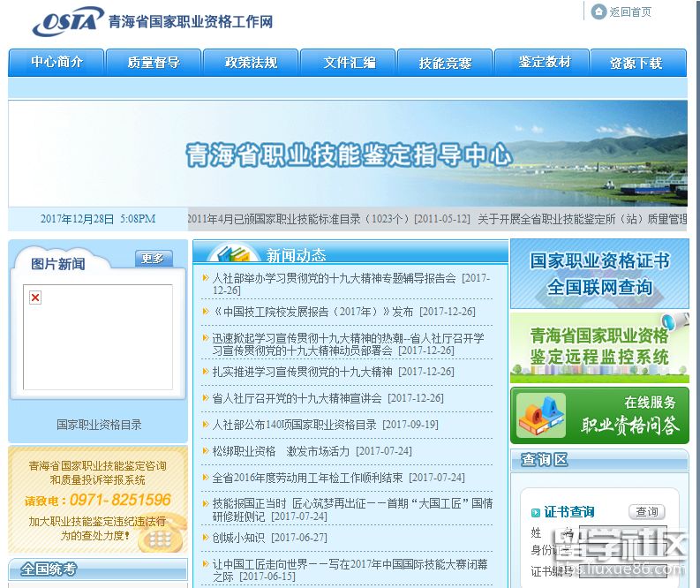Open the 技能竞赛 menu

[x=445, y=63]
